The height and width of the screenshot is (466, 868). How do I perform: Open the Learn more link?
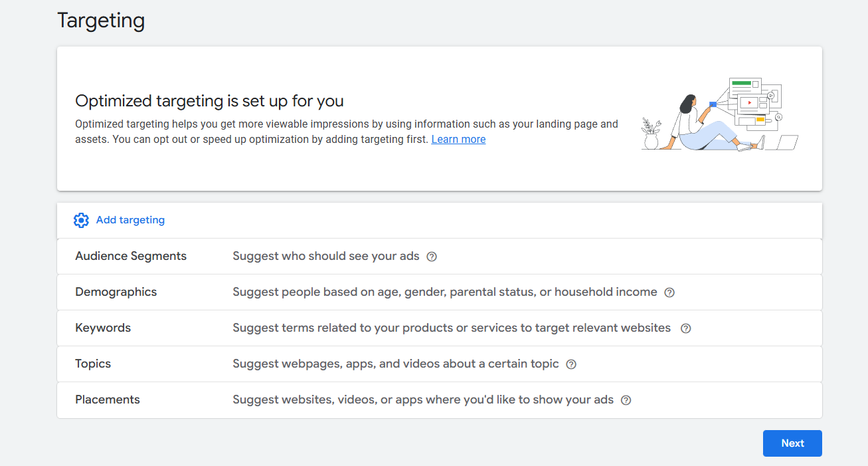coord(458,140)
